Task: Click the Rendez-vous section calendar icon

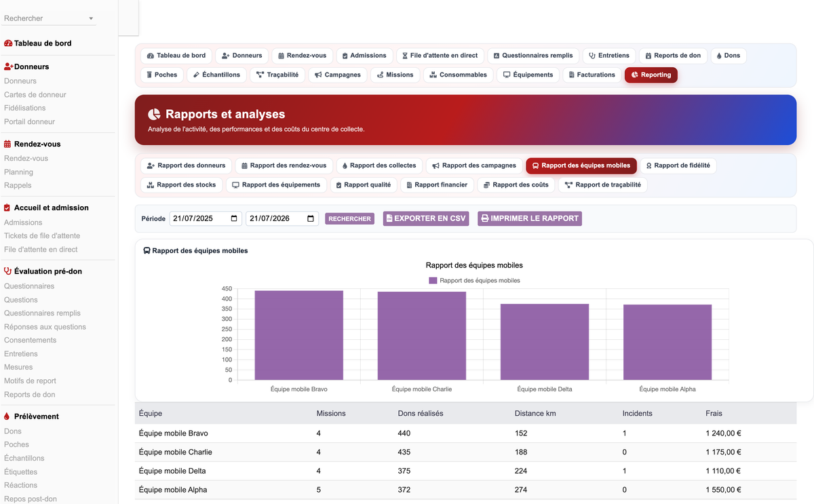Action: (7, 144)
